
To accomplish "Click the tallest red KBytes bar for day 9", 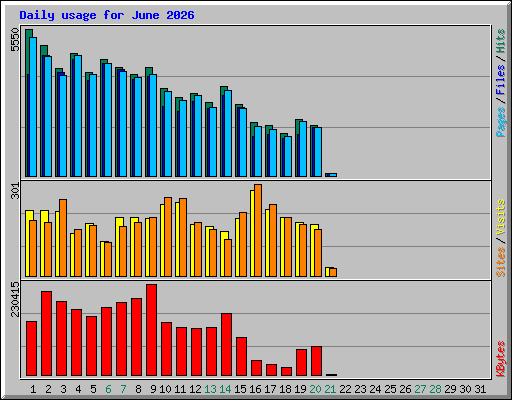I will coord(152,330).
